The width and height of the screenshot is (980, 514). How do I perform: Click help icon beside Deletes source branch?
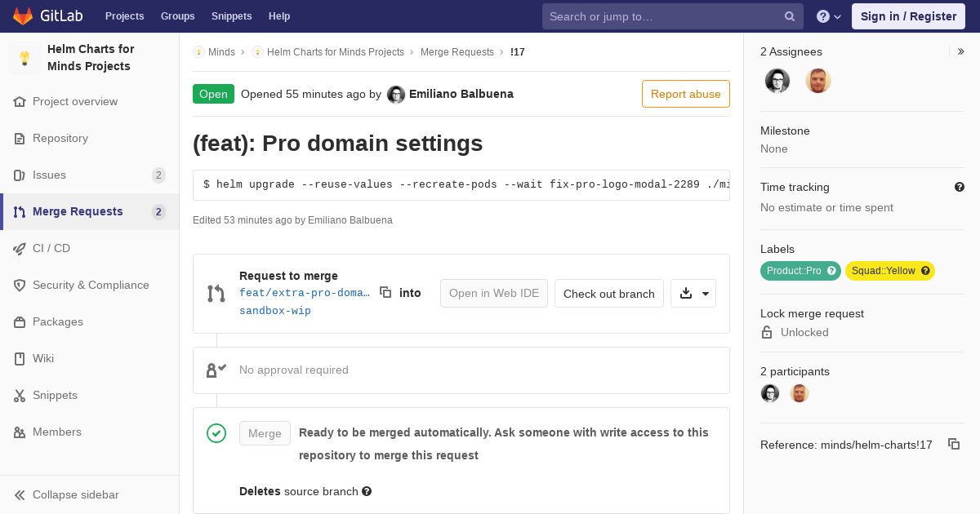367,491
